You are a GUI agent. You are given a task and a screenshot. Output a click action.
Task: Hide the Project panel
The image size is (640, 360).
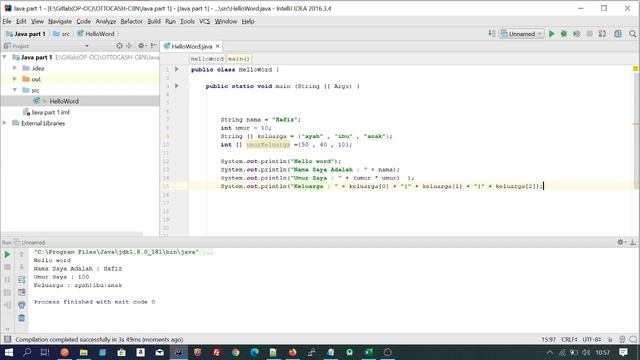point(153,46)
